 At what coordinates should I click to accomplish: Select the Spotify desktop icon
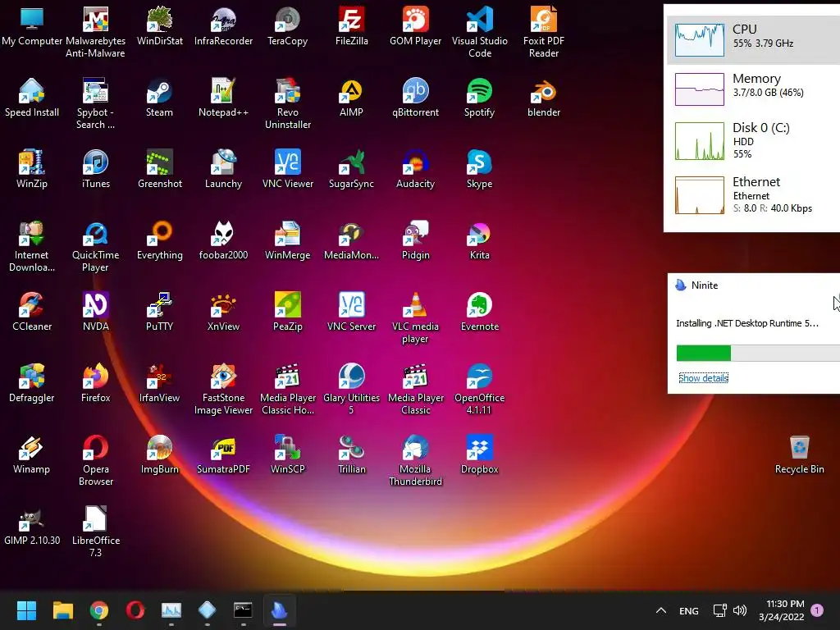point(479,98)
